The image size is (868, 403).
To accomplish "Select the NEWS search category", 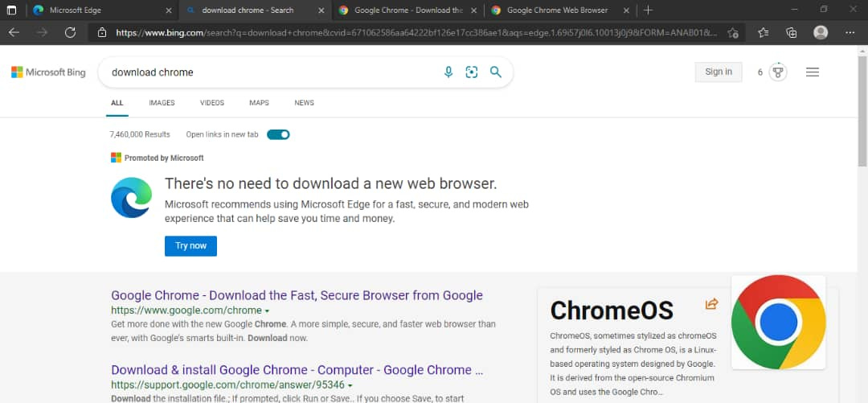I will click(x=304, y=102).
